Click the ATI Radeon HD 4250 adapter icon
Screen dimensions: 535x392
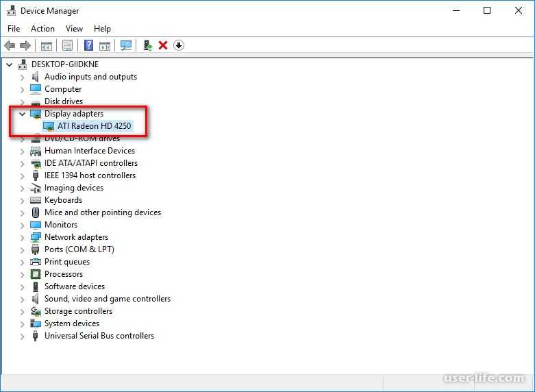click(x=49, y=126)
